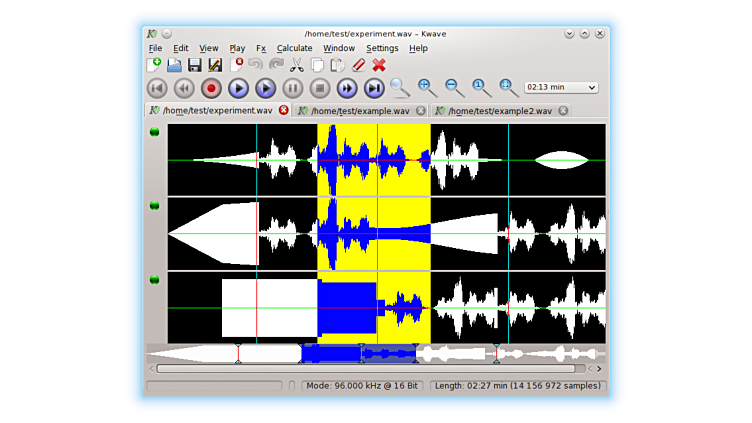
Task: Toggle the third track's green LED
Action: click(155, 279)
